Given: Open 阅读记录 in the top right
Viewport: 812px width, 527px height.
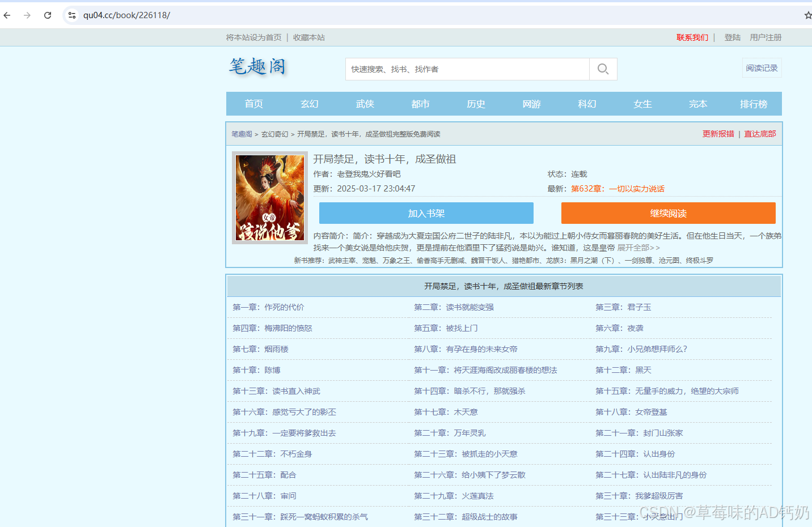Looking at the screenshot, I should (762, 67).
